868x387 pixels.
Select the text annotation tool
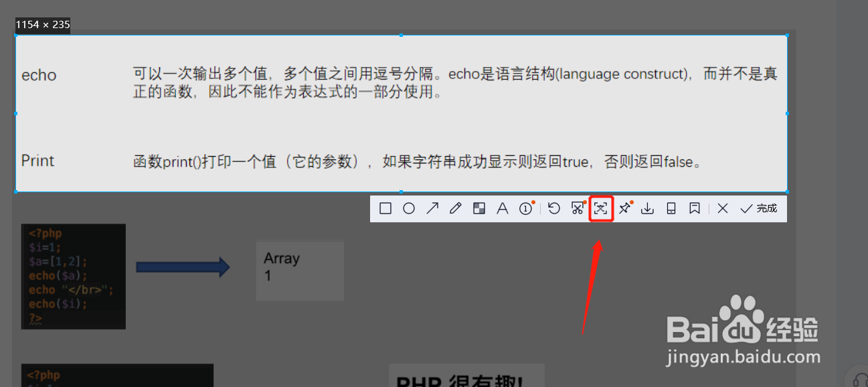pyautogui.click(x=502, y=208)
